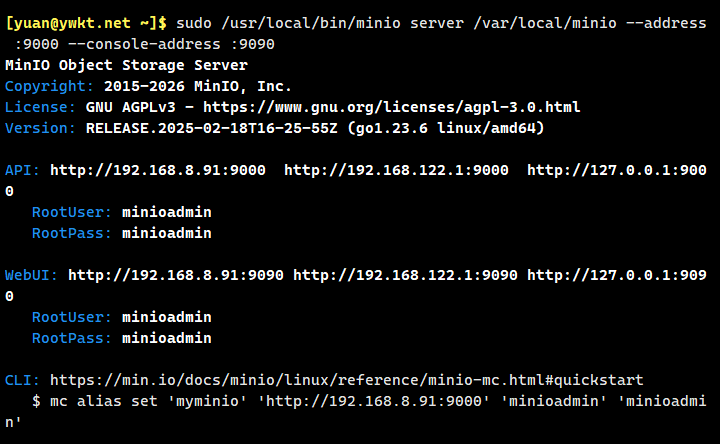The image size is (720, 444).
Task: Open the API URL http://192.168.8.91:9000
Action: point(158,170)
